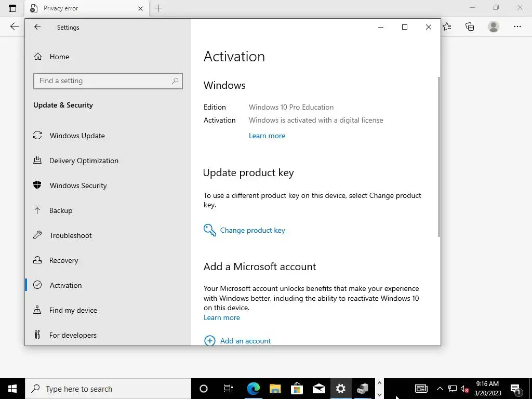Close the Privacy error tab
The width and height of the screenshot is (532, 399).
click(x=140, y=8)
